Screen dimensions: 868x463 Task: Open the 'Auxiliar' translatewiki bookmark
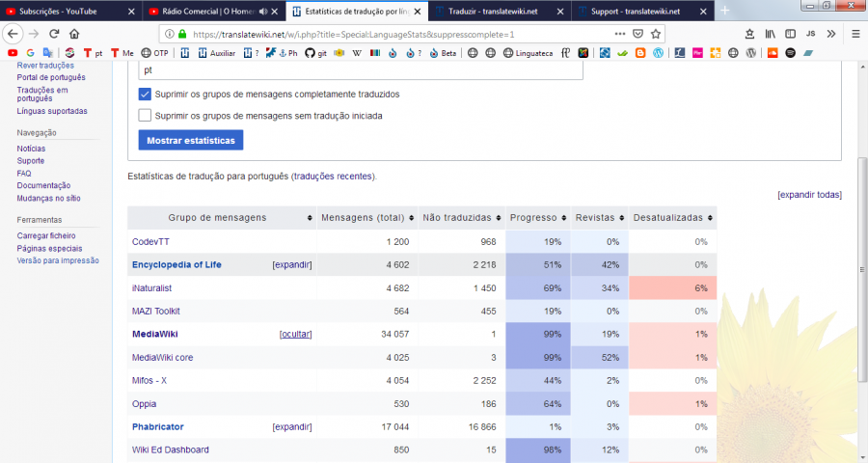pos(216,53)
